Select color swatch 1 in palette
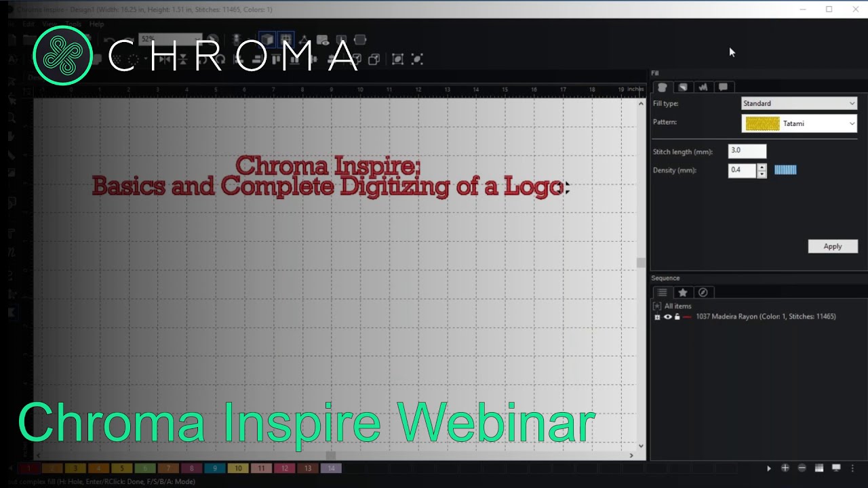868x488 pixels. [x=28, y=468]
